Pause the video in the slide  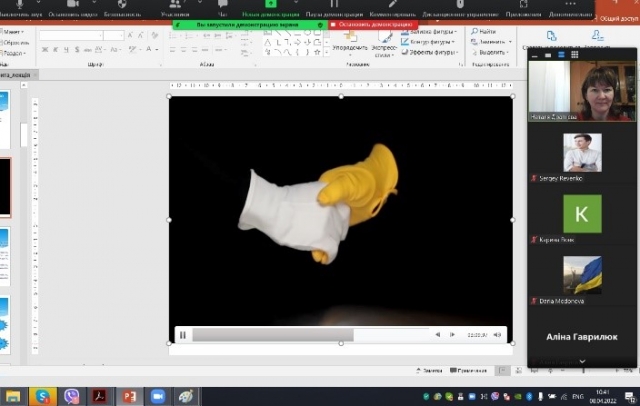[183, 335]
